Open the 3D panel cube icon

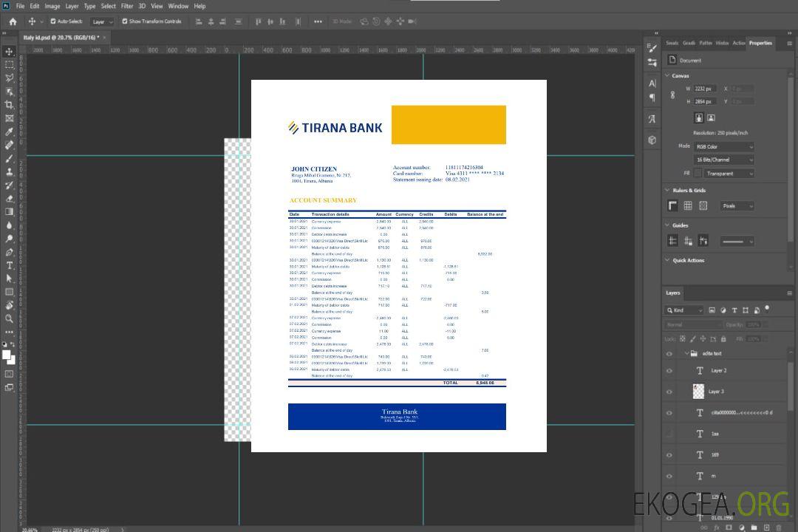coord(652,140)
